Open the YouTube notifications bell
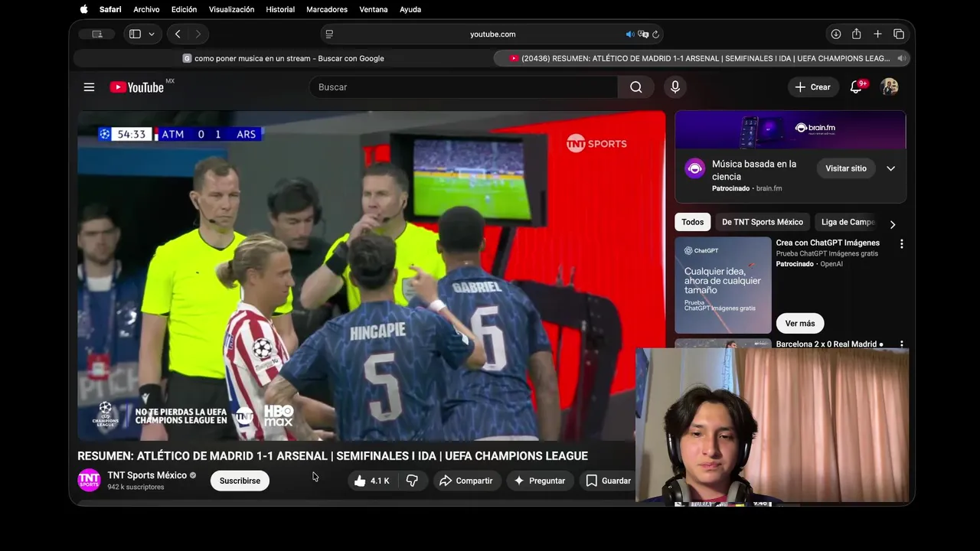This screenshot has height=551, width=980. 856,87
